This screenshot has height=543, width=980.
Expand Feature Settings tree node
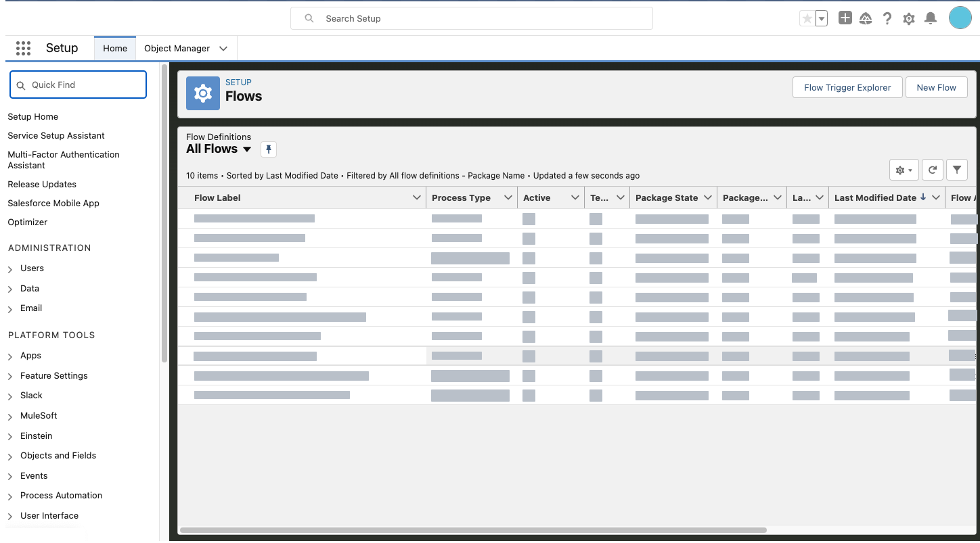click(10, 377)
